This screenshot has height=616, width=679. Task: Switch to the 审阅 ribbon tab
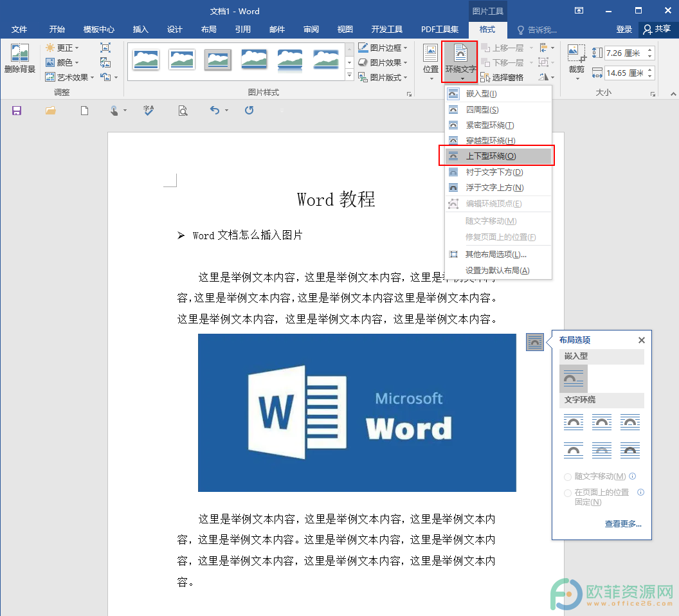(x=311, y=30)
